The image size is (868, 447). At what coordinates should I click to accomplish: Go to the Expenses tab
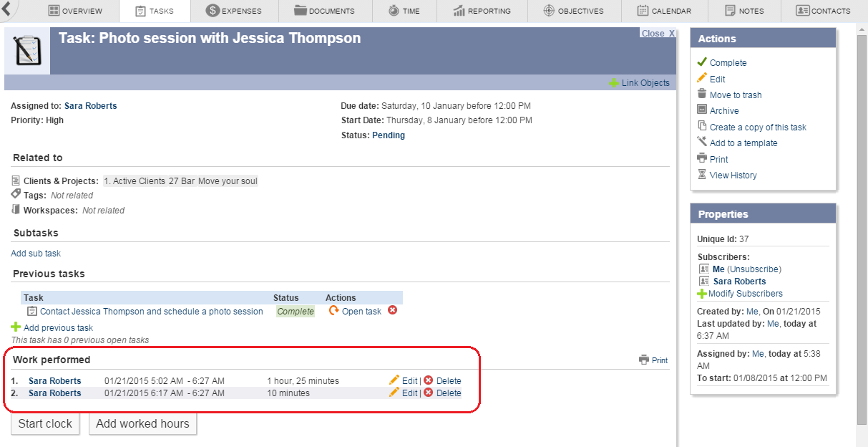tap(233, 11)
